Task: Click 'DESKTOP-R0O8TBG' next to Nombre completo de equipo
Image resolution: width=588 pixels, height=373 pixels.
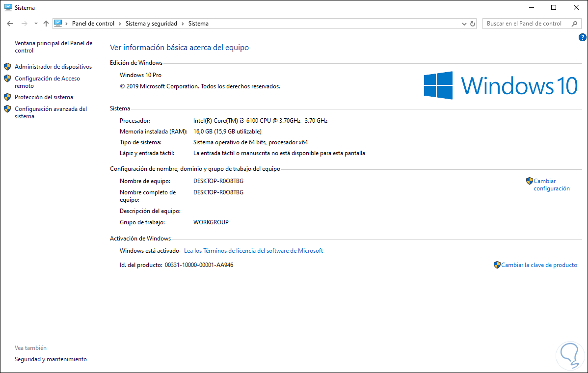Action: (218, 192)
